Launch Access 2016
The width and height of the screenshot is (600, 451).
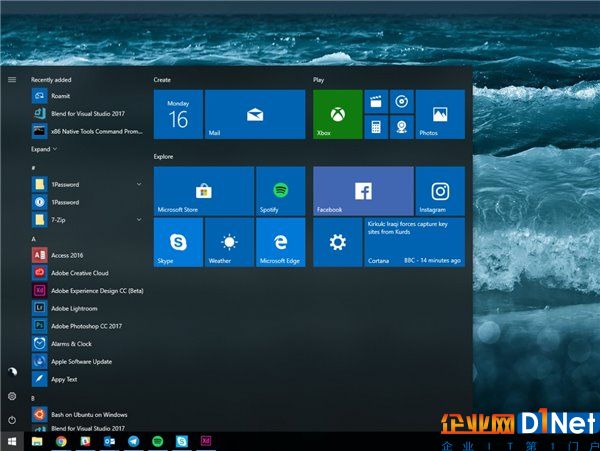pos(87,255)
